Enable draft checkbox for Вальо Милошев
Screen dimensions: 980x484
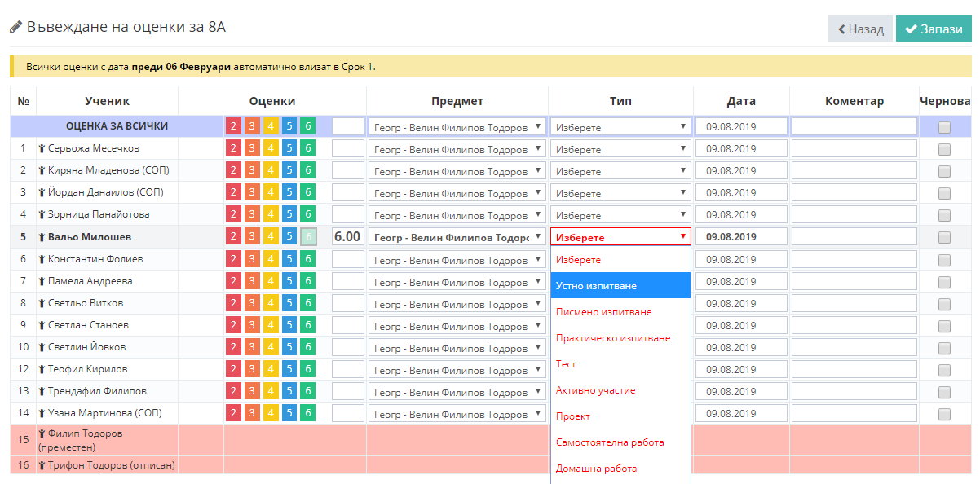944,238
